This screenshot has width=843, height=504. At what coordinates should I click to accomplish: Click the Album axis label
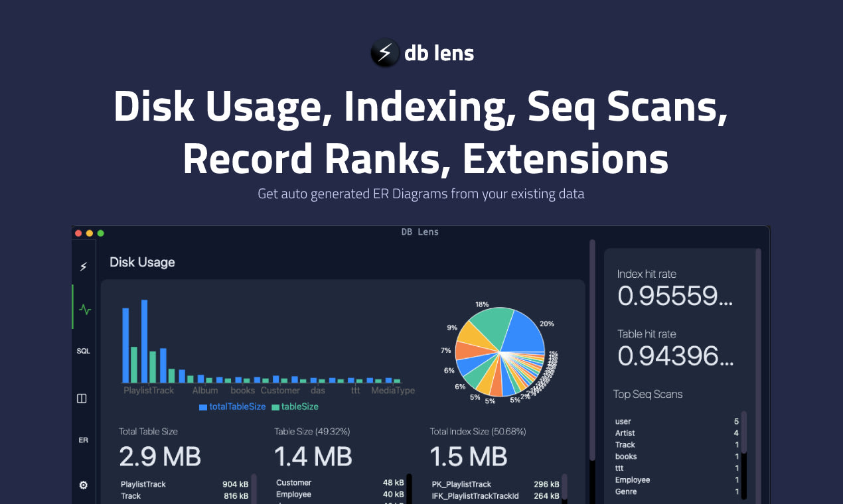click(205, 391)
